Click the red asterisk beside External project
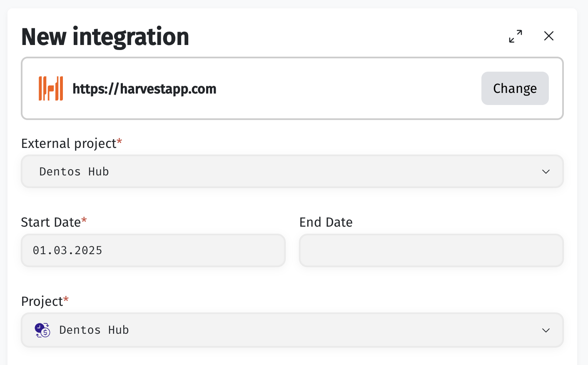Screen dimensions: 588x365 pos(120,141)
